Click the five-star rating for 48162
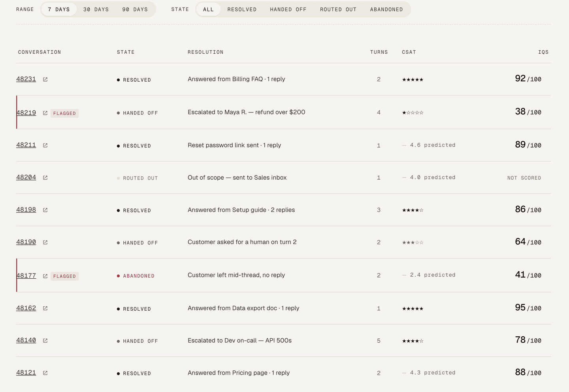The image size is (569, 392). click(x=413, y=309)
